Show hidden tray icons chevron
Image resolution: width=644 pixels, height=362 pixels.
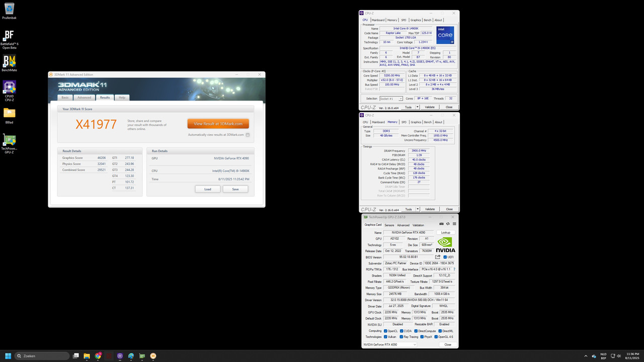[x=586, y=356]
